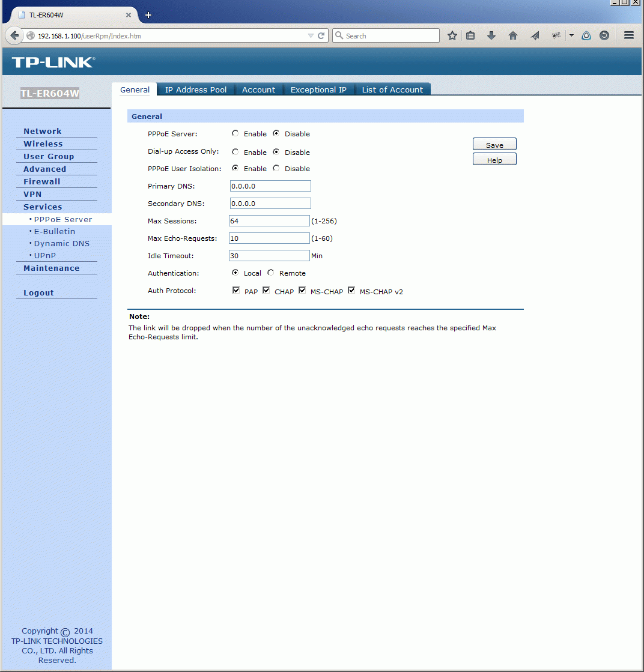Open the address bar history dropdown

pos(311,35)
